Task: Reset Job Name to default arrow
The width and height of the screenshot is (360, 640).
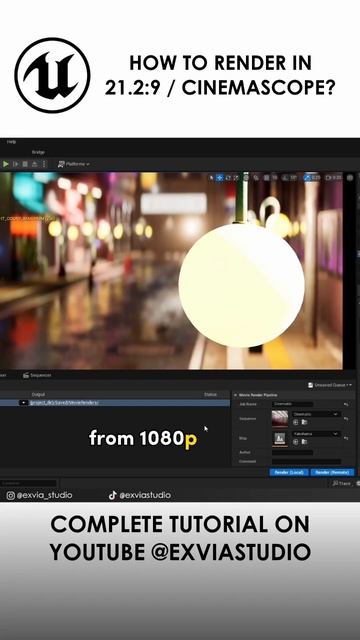Action: click(x=346, y=404)
